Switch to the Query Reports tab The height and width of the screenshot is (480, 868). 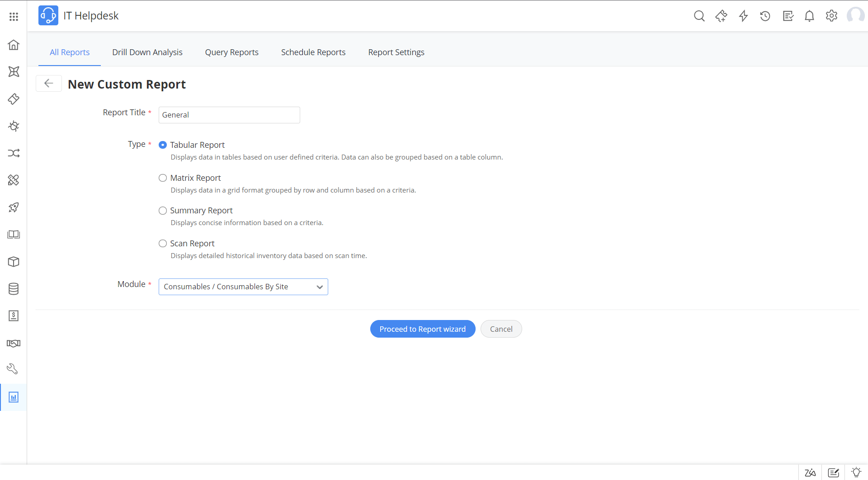231,52
